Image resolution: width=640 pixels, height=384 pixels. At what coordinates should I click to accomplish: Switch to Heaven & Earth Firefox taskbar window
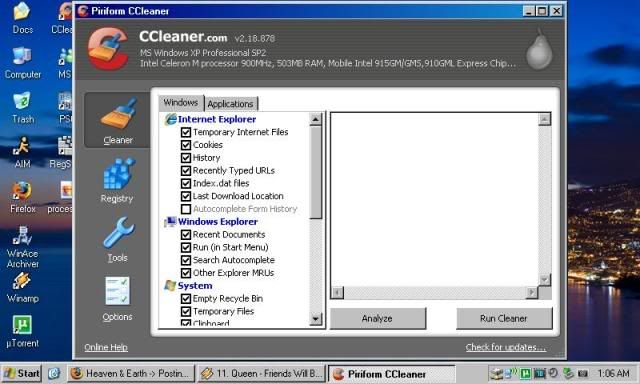tap(131, 373)
